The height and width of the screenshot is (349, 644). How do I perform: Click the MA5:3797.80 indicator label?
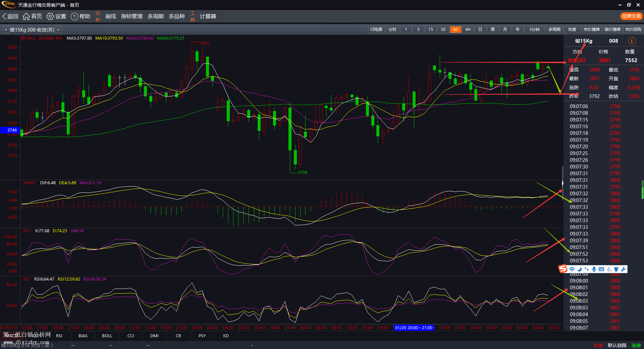(x=79, y=38)
